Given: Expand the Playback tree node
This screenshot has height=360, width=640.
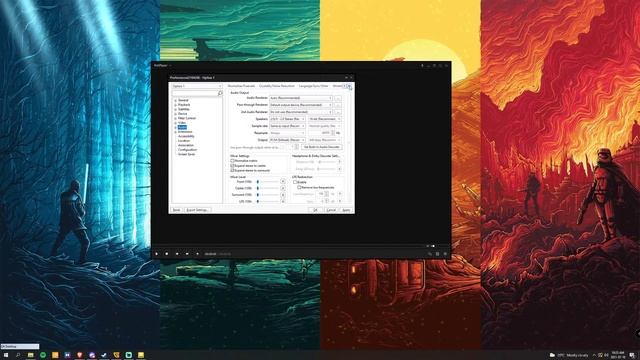Looking at the screenshot, I should 176,104.
